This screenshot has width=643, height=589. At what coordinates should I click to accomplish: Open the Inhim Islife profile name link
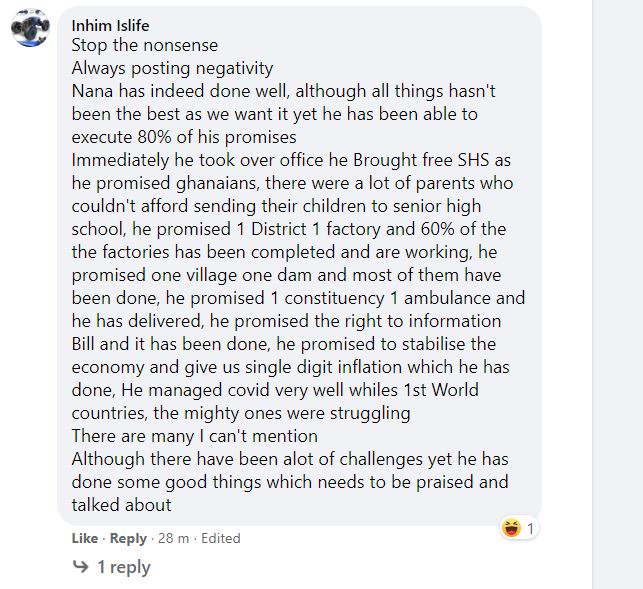(x=112, y=26)
